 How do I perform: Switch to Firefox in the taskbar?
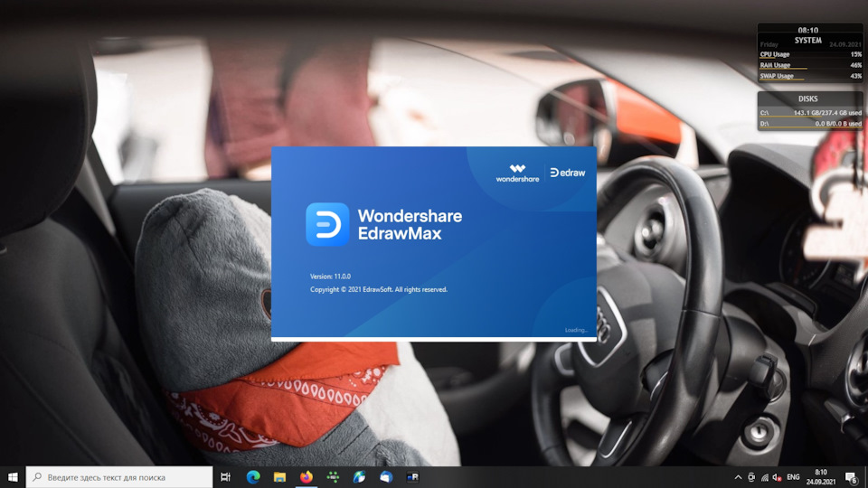coord(307,477)
